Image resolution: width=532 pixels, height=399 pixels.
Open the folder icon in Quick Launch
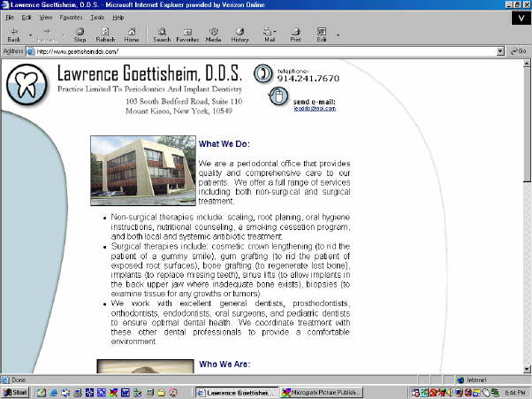pyautogui.click(x=161, y=393)
